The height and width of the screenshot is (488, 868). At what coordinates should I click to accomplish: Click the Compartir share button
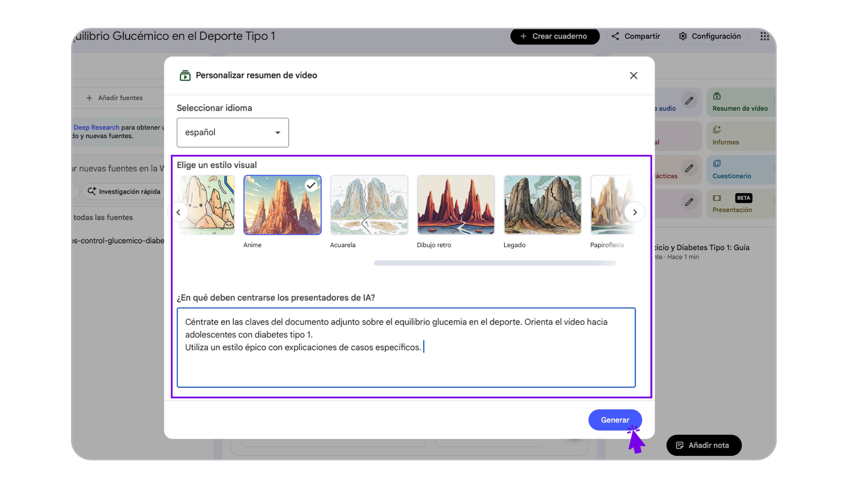point(636,36)
